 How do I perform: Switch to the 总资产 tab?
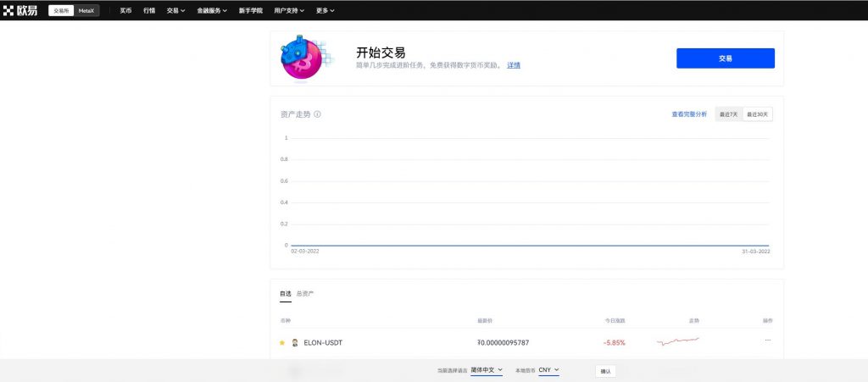click(305, 294)
